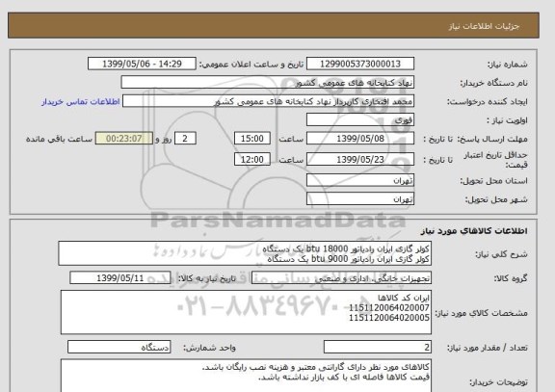
Task: Select the counting unit field دستگاه
Action: pos(119,347)
